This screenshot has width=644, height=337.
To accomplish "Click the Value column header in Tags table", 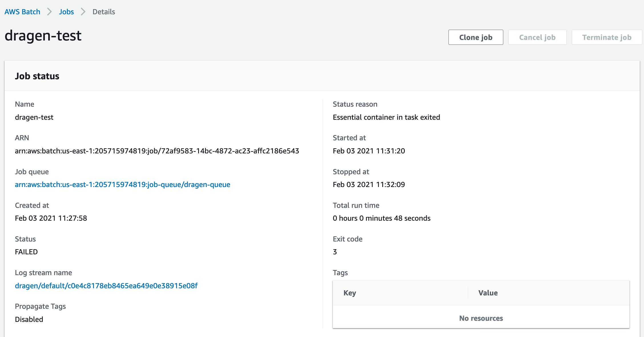I will pos(488,293).
